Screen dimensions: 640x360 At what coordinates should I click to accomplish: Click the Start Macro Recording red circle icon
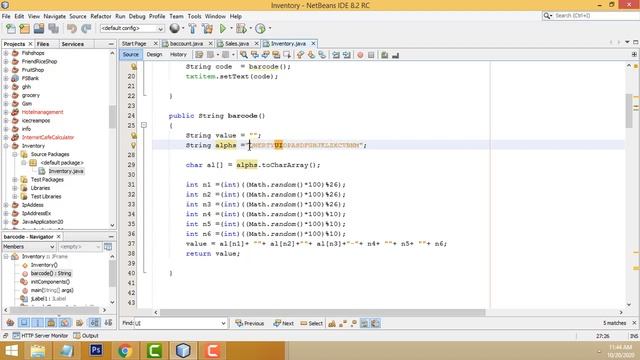tap(360, 55)
